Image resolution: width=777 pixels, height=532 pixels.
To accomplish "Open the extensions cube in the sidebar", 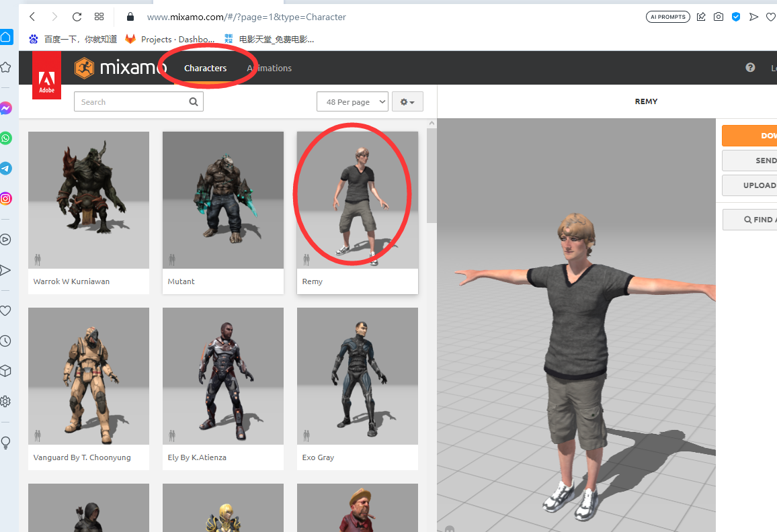I will 5,371.
